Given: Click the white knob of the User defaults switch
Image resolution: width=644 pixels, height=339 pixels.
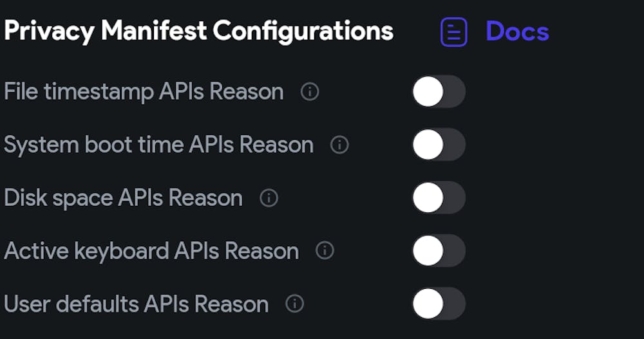Looking at the screenshot, I should point(428,303).
